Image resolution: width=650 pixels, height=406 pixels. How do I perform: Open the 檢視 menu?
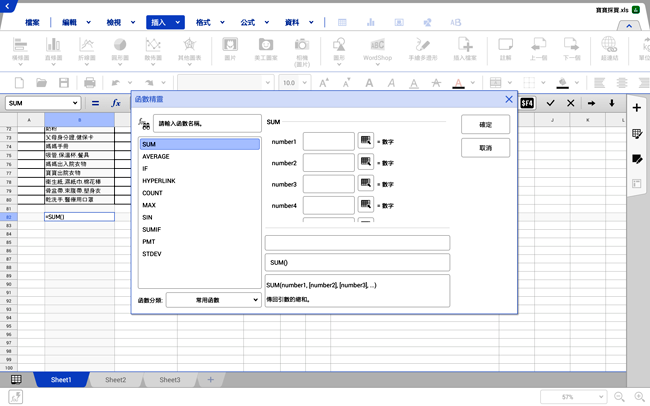tap(120, 22)
